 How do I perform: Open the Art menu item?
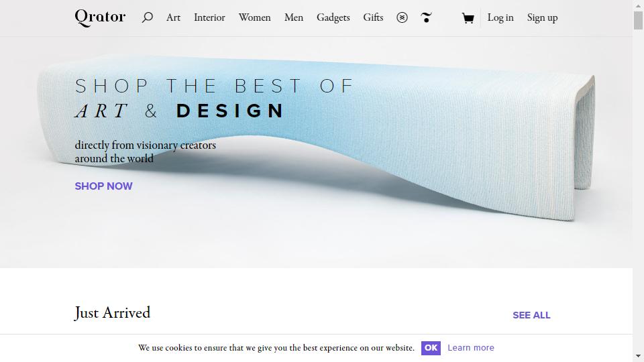pos(173,17)
